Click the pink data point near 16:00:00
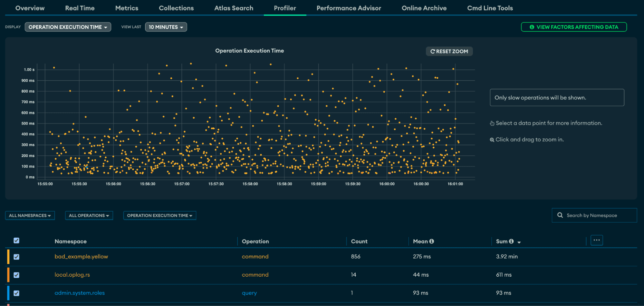644x306 pixels. [389, 173]
